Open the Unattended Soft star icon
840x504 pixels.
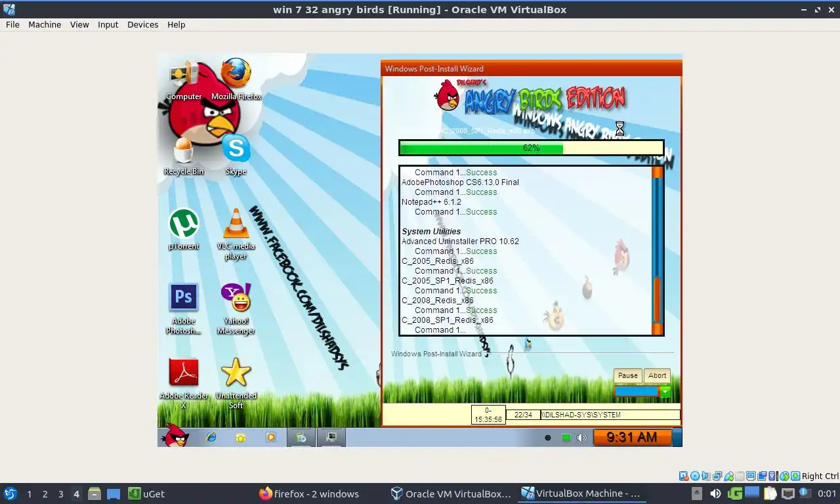[x=236, y=383]
